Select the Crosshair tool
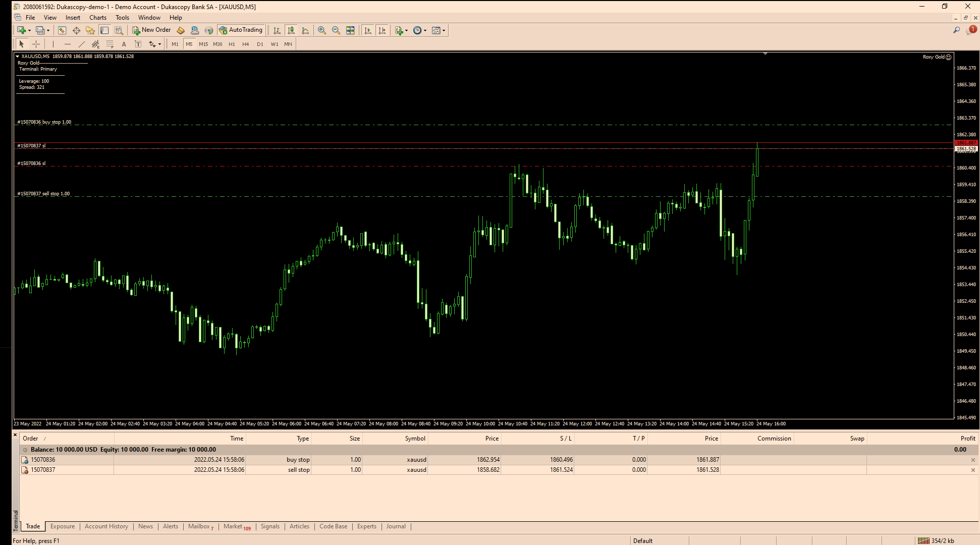The width and height of the screenshot is (980, 545). 36,44
